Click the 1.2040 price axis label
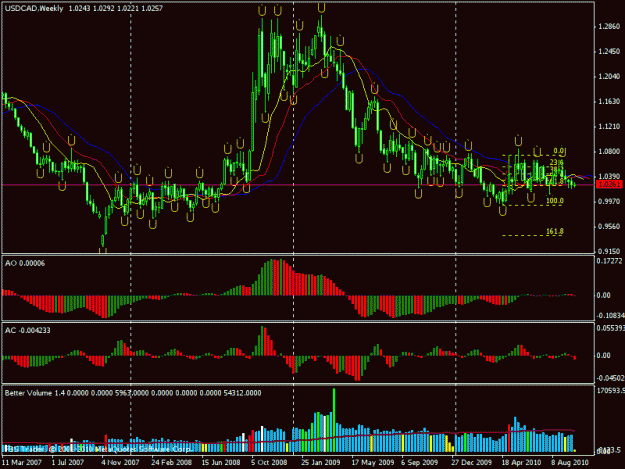 pyautogui.click(x=609, y=77)
